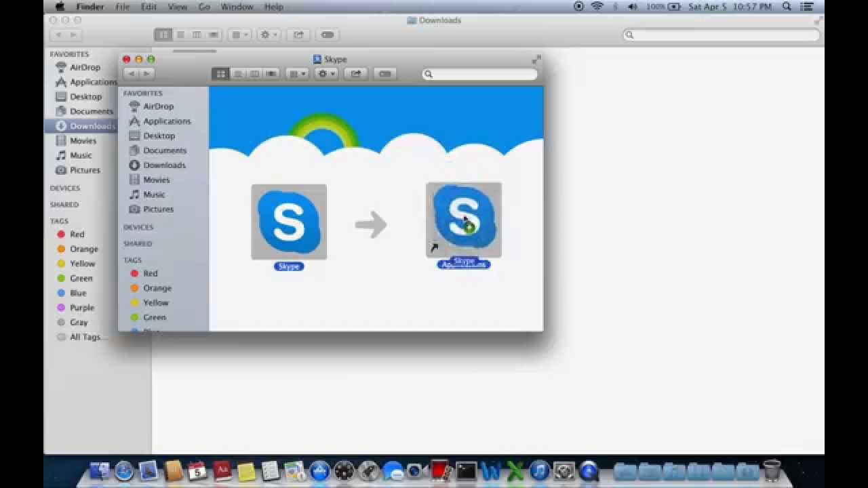Open the View menu

click(x=177, y=7)
